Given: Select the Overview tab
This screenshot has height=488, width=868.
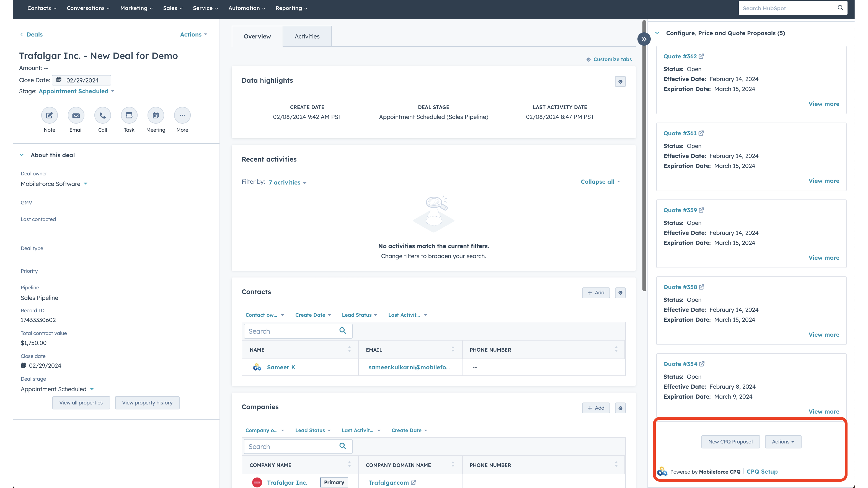Looking at the screenshot, I should (x=257, y=36).
